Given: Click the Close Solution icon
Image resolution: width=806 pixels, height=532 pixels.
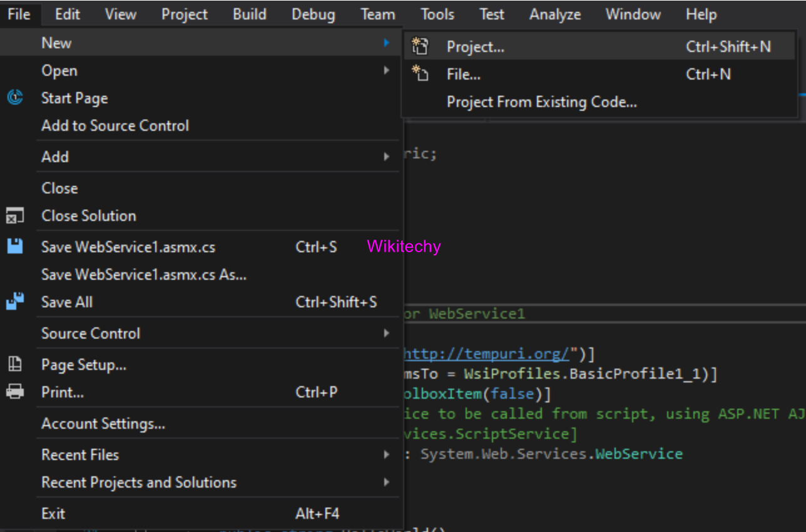Looking at the screenshot, I should tap(15, 216).
